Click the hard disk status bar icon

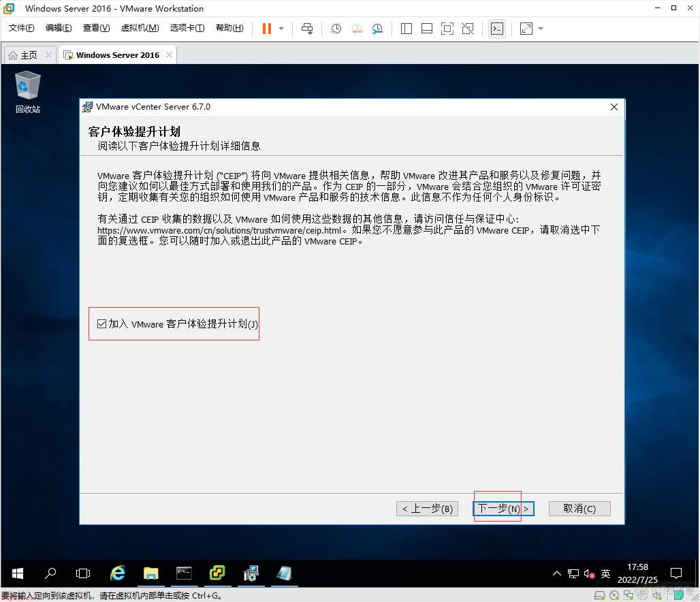pyautogui.click(x=599, y=595)
